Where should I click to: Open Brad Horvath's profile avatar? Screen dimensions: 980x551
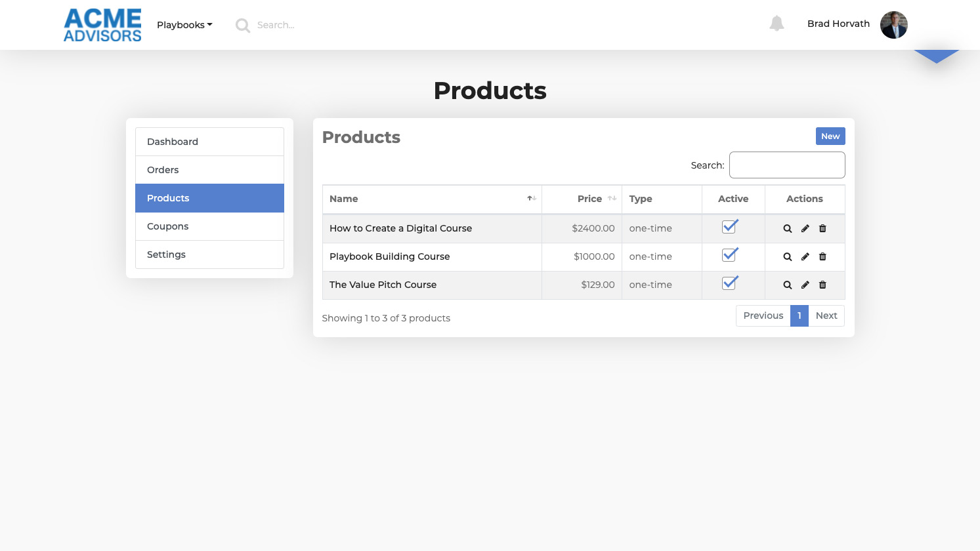[x=893, y=25]
